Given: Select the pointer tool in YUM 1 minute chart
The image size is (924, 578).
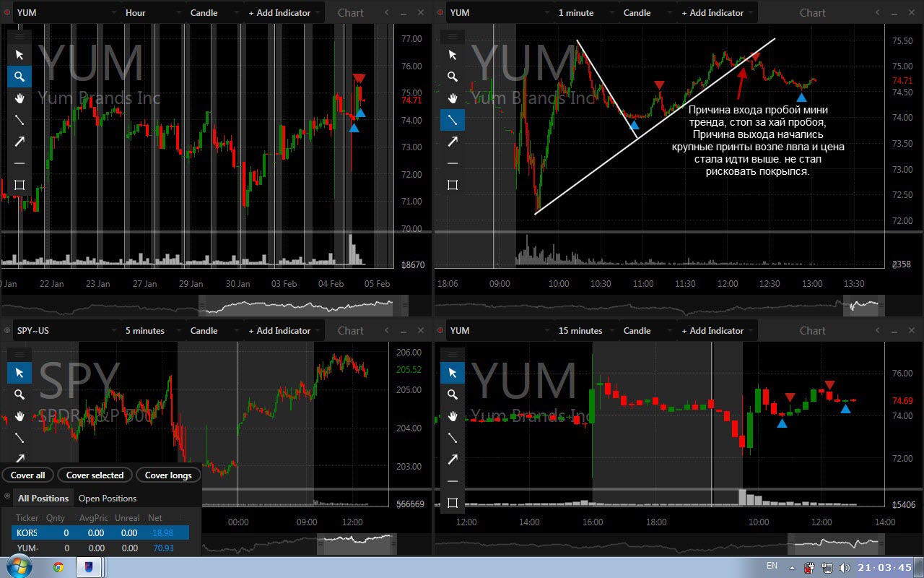Looking at the screenshot, I should tap(453, 55).
